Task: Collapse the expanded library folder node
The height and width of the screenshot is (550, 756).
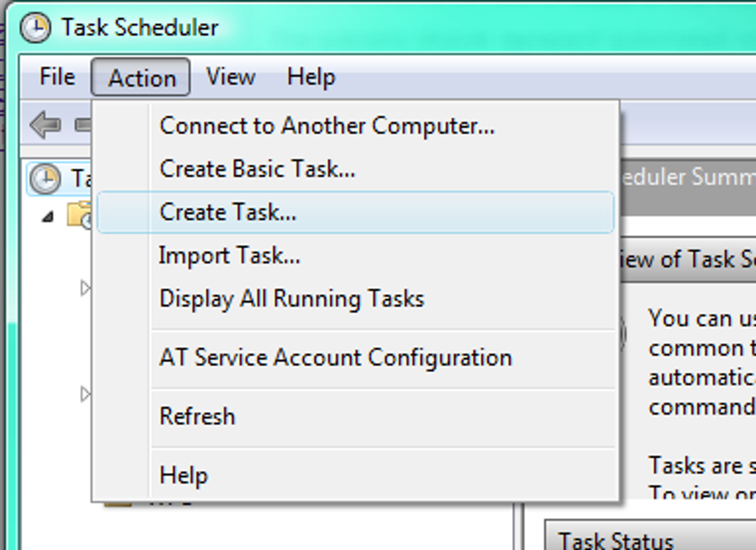Action: pyautogui.click(x=48, y=217)
